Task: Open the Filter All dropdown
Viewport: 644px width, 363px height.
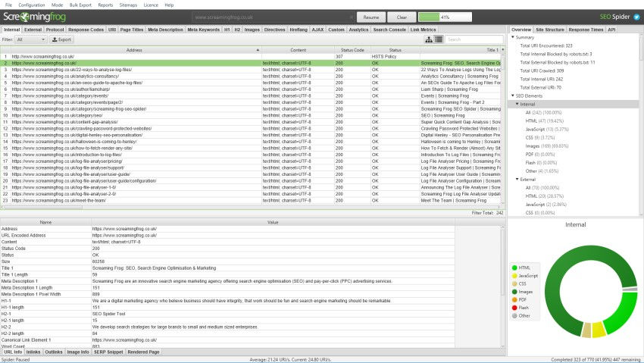Action: (x=31, y=39)
